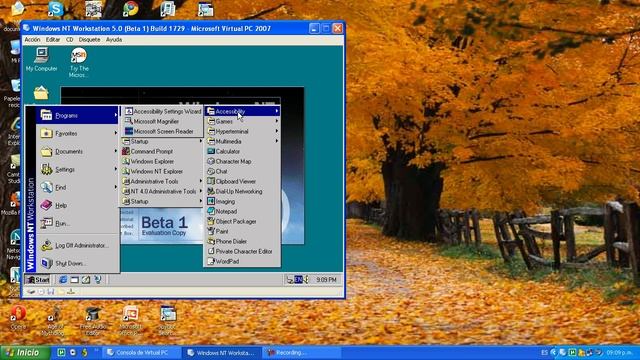Click the NT Start button
640x360 pixels.
pyautogui.click(x=38, y=280)
